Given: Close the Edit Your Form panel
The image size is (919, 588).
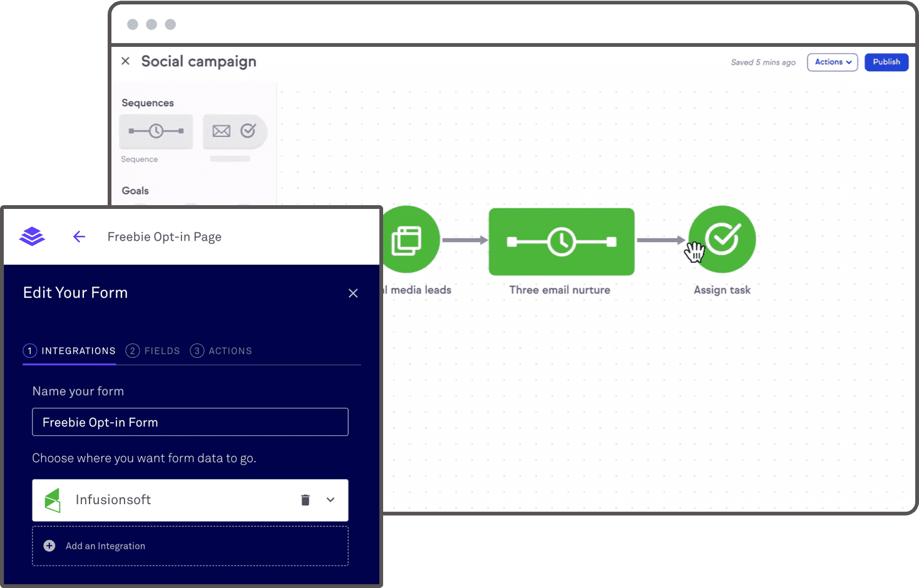Looking at the screenshot, I should click(353, 293).
